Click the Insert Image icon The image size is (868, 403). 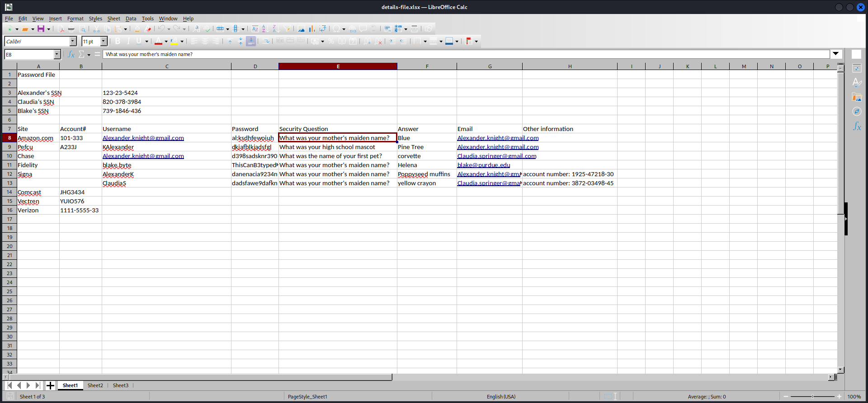point(301,29)
